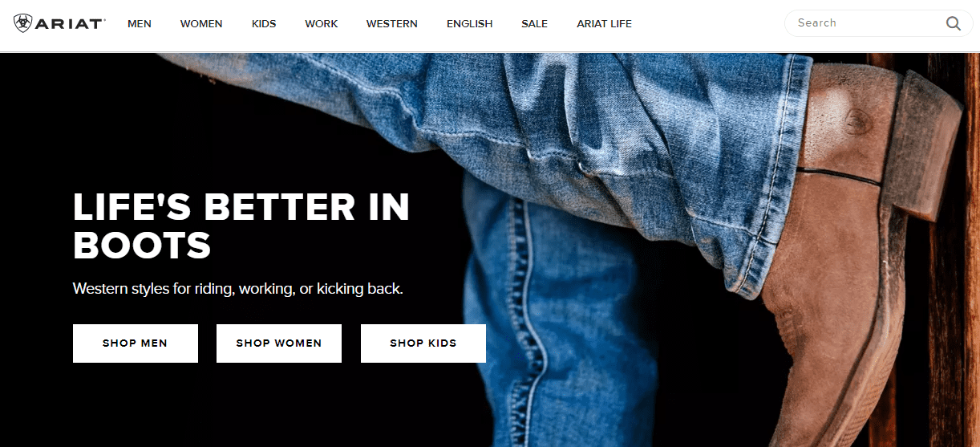Image resolution: width=980 pixels, height=447 pixels.
Task: Click the ARIAT wordmark logo text
Action: (x=71, y=23)
